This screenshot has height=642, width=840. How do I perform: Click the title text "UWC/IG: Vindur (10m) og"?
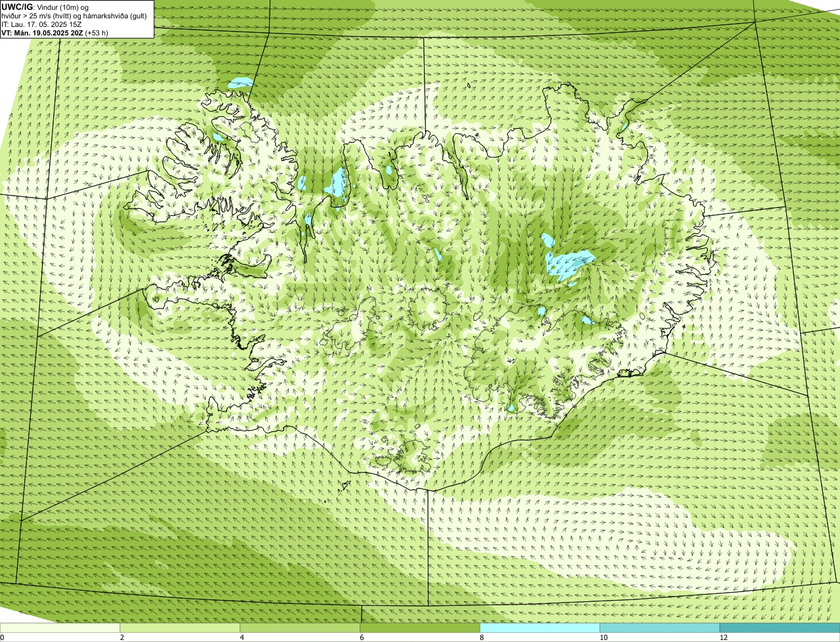pyautogui.click(x=45, y=7)
